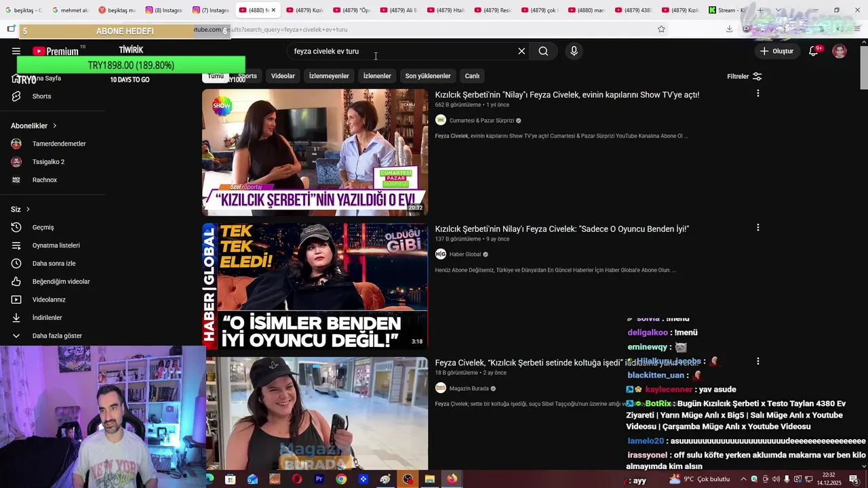Select the Tümü filter chip
The image size is (868, 488).
[x=216, y=76]
